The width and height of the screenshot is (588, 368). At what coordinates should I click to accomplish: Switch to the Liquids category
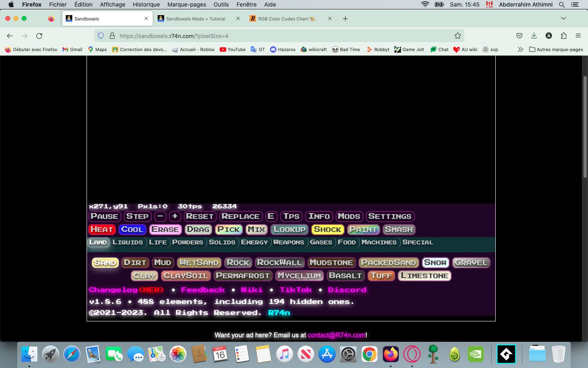(x=128, y=242)
